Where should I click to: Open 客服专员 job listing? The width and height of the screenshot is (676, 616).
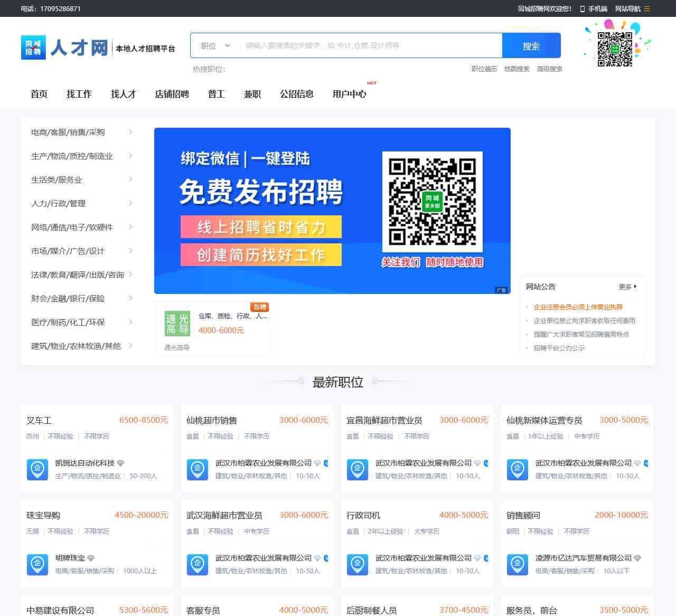pos(203,610)
